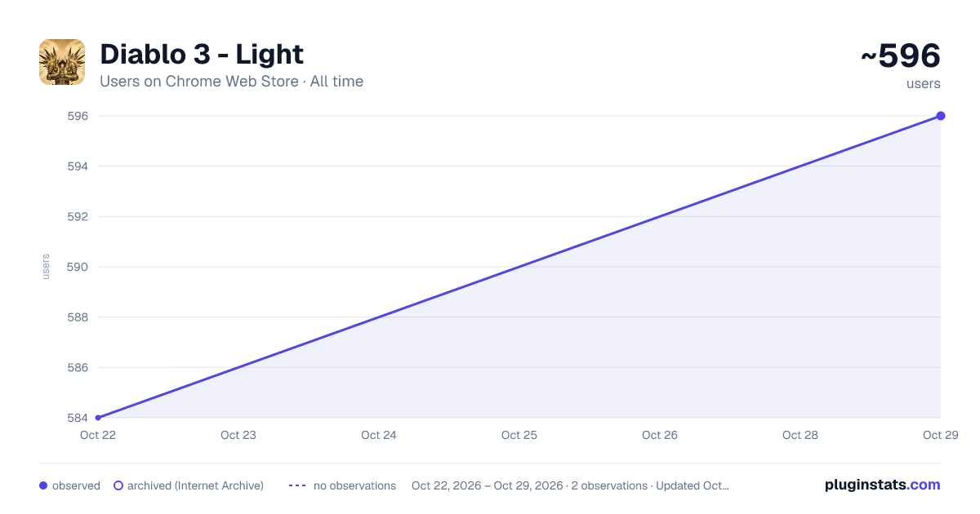Screen dimensions: 980x514
Task: Open the pluginstats.com link
Action: (x=883, y=485)
